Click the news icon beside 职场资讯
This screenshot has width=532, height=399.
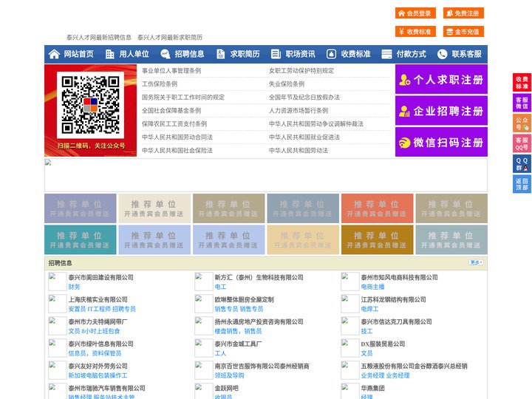point(276,54)
